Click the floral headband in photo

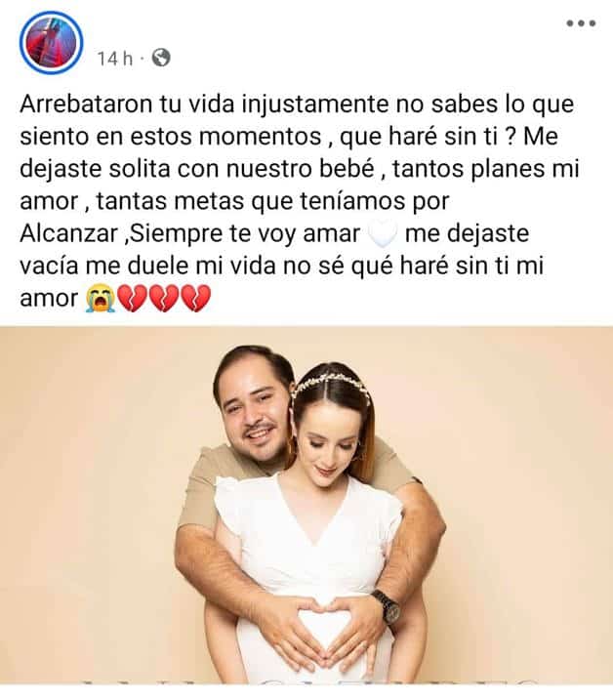(x=330, y=386)
